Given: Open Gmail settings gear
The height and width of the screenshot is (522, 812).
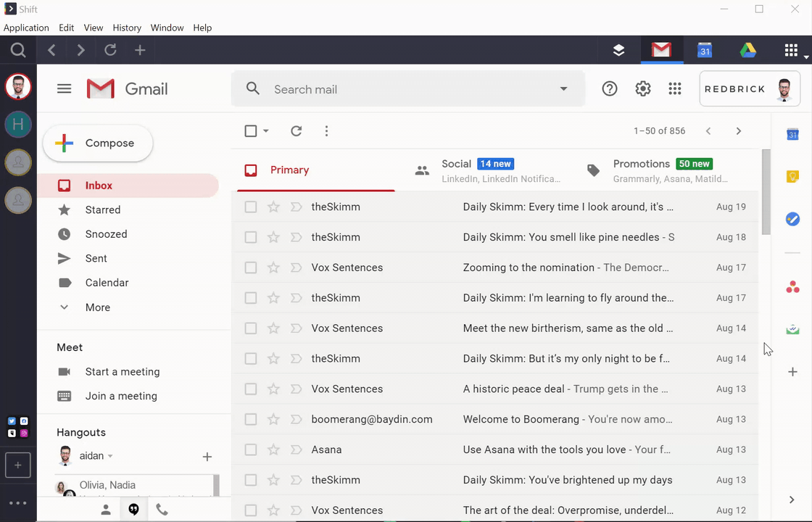Looking at the screenshot, I should [x=642, y=89].
